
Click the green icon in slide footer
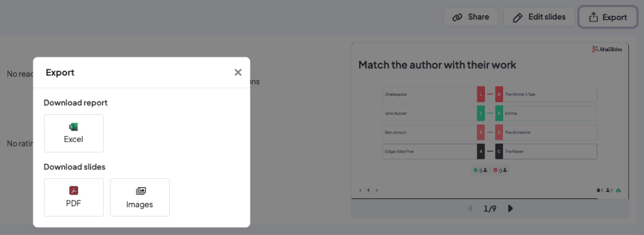(x=619, y=190)
